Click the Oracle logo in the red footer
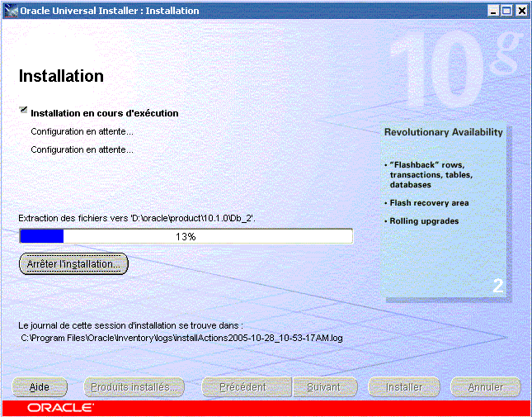 coord(59,408)
